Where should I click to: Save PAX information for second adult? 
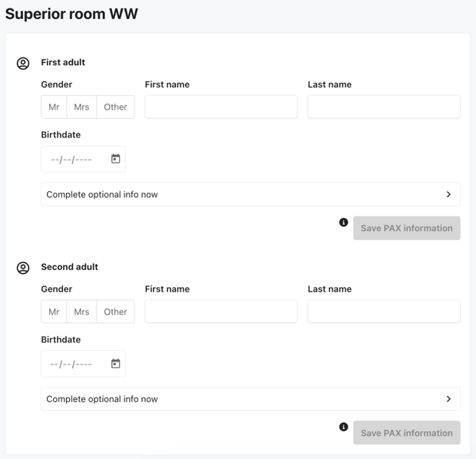pos(406,433)
